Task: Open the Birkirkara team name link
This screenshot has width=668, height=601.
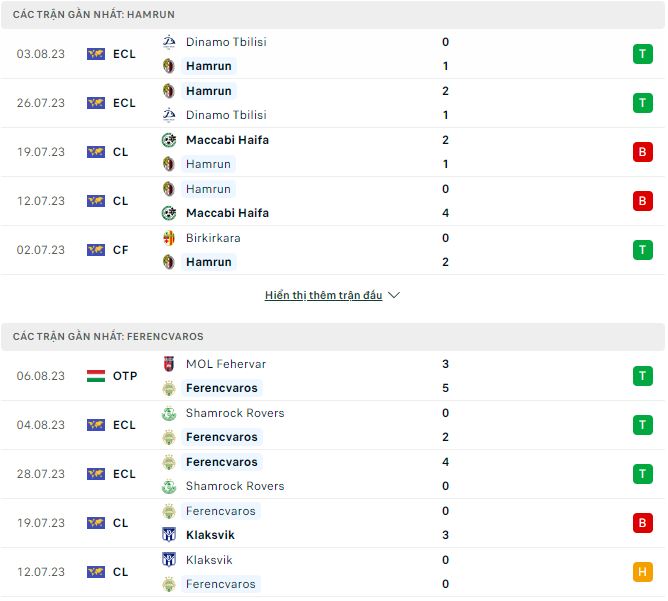Action: (x=213, y=238)
